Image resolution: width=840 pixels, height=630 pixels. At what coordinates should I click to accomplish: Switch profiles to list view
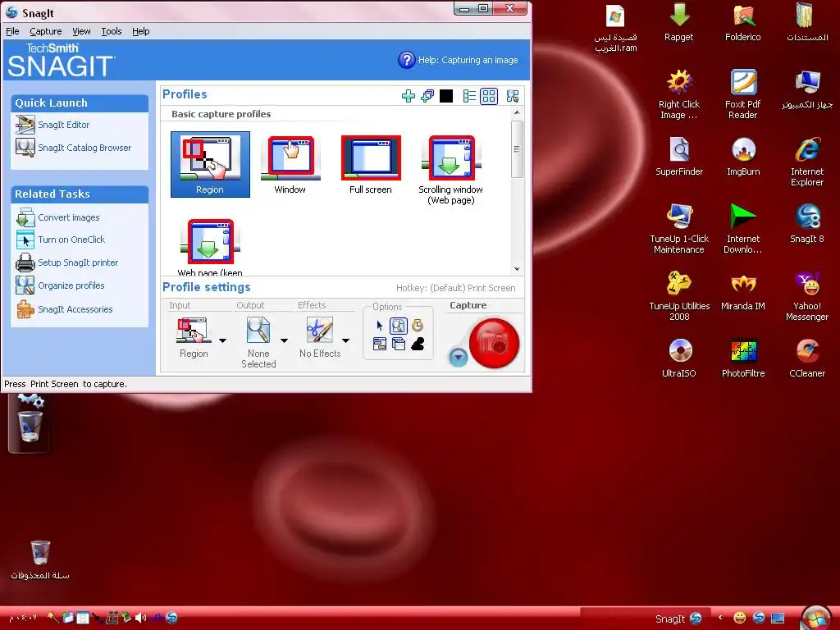(469, 96)
